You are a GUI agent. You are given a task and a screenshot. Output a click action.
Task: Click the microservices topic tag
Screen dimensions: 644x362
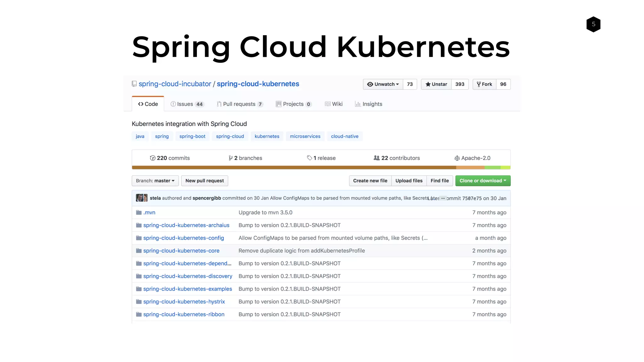pyautogui.click(x=305, y=136)
